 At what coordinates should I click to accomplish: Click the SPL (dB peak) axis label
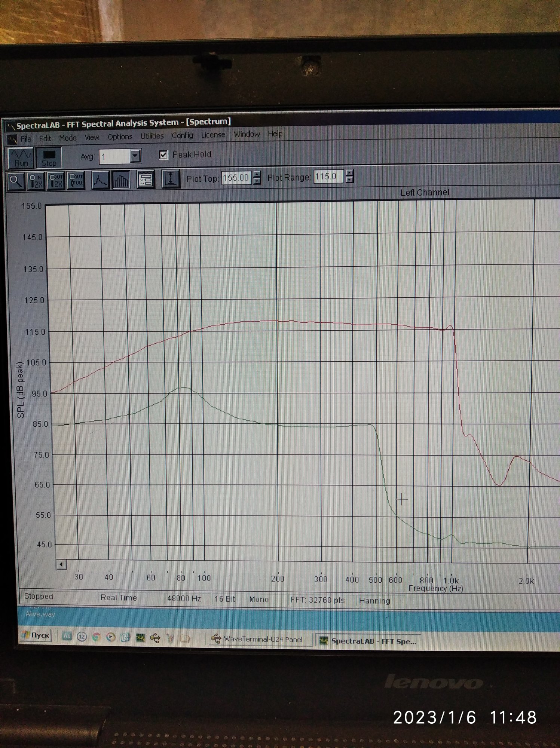tap(21, 389)
